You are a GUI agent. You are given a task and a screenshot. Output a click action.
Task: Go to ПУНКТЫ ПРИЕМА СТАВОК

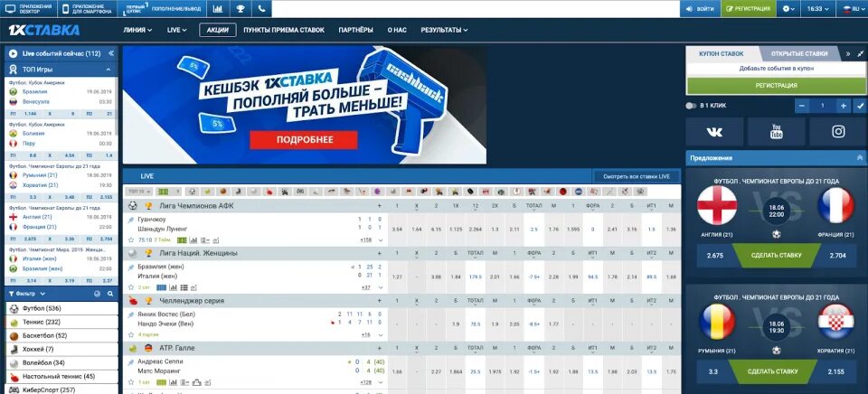(284, 30)
